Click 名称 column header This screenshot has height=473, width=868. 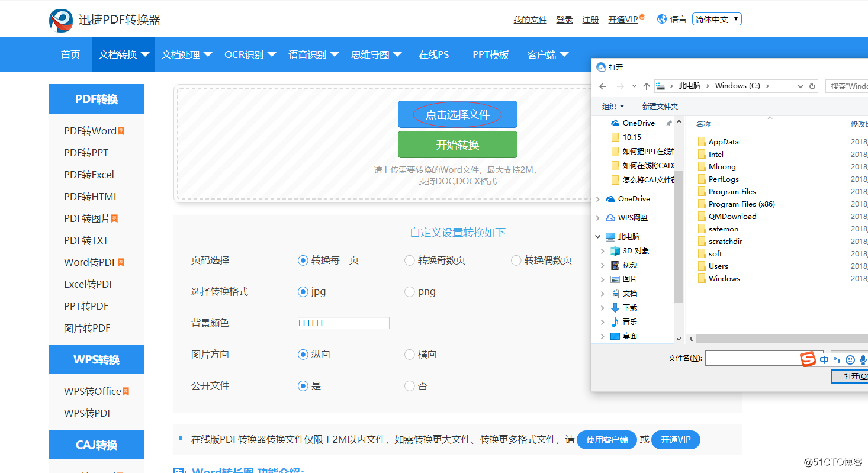(x=703, y=124)
